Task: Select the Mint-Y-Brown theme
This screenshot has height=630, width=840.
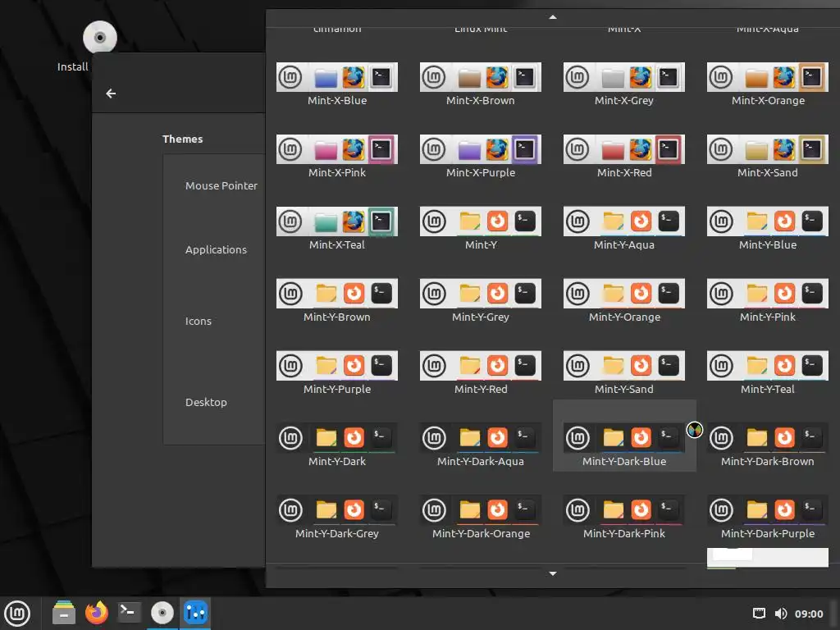Action: (337, 294)
